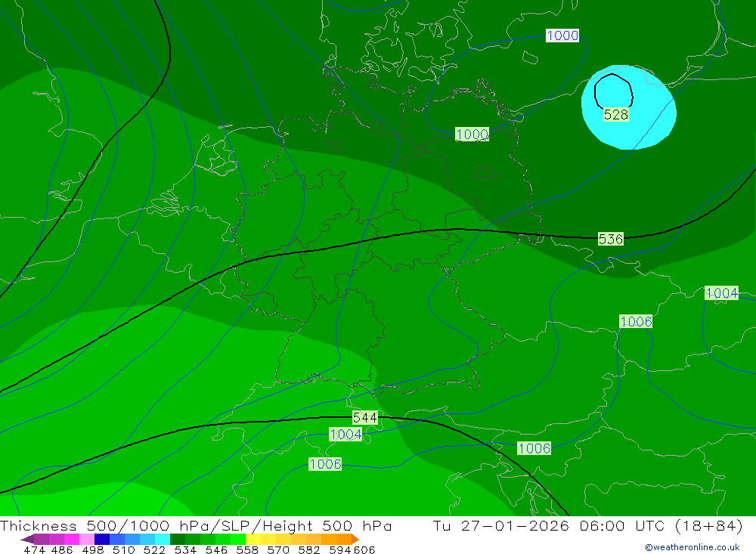Image resolution: width=756 pixels, height=554 pixels.
Task: Click the 'Tu 27-01-2026 06:00 UTC' timestamp
Action: click(x=548, y=525)
